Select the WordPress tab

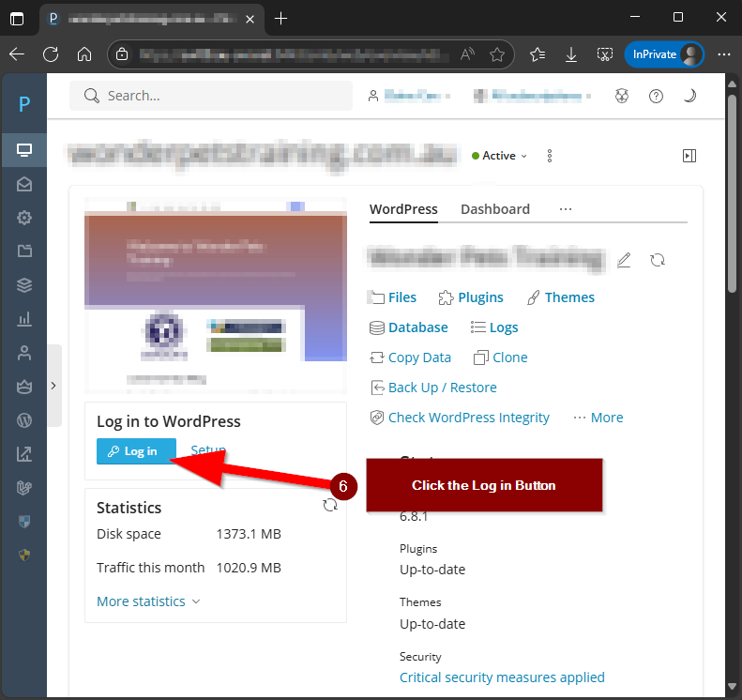pos(403,209)
